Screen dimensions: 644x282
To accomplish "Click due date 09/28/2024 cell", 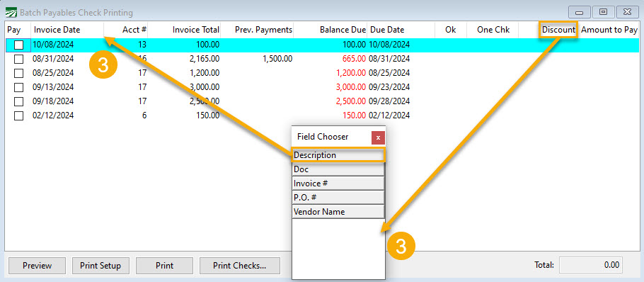I will point(390,101).
